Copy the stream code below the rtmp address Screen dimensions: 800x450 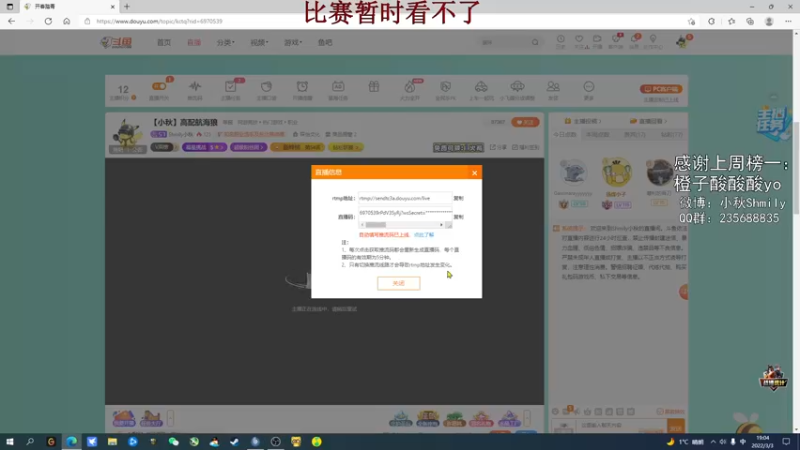click(459, 217)
